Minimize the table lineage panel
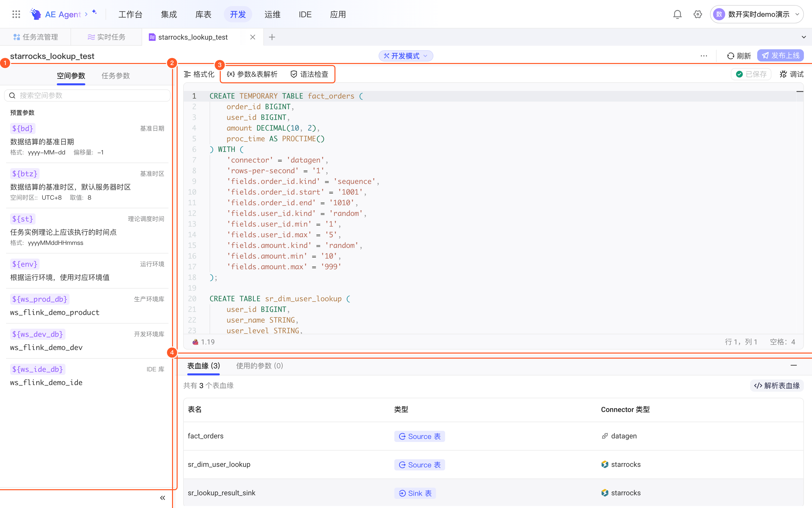 (793, 365)
